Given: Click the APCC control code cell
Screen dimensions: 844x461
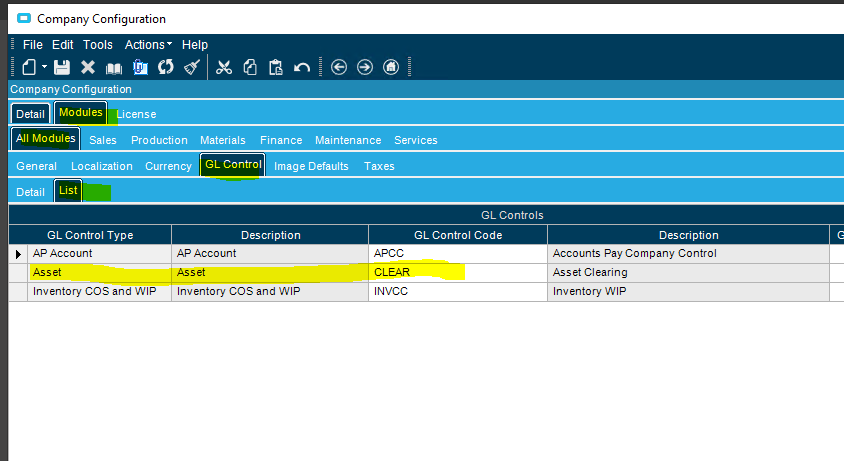Looking at the screenshot, I should click(458, 253).
